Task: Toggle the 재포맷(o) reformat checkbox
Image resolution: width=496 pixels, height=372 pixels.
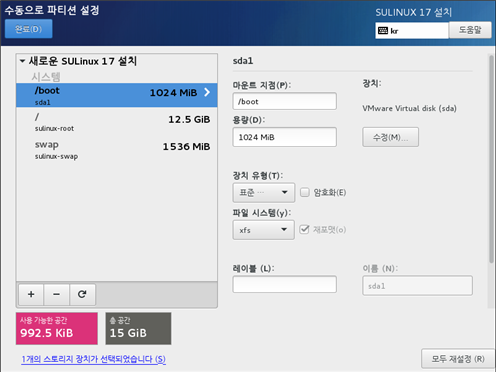Action: (x=304, y=229)
